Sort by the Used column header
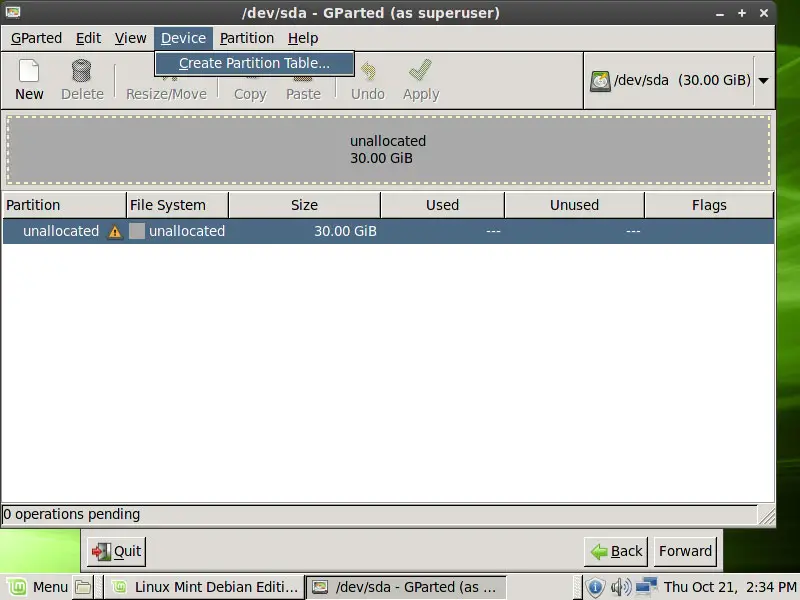 [x=442, y=205]
